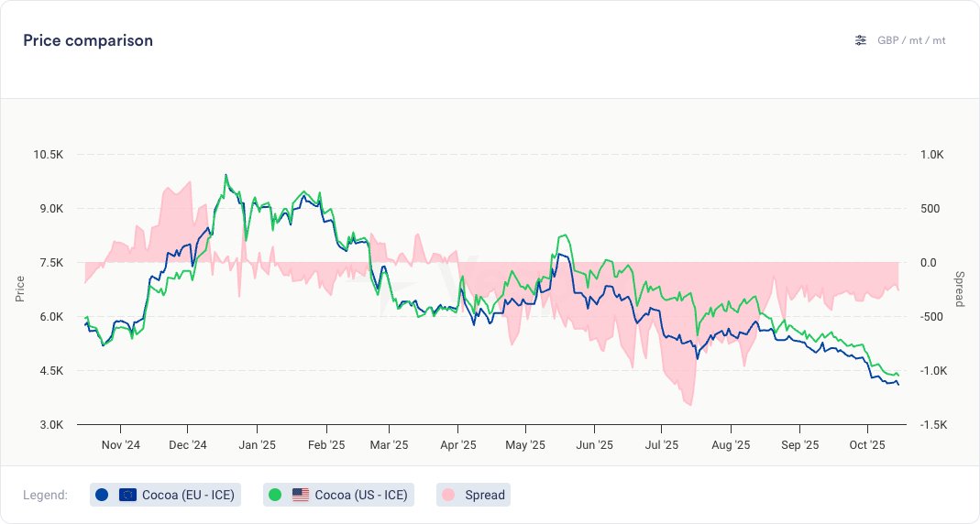Click the vertical Spread axis title
The height and width of the screenshot is (524, 980).
click(959, 289)
